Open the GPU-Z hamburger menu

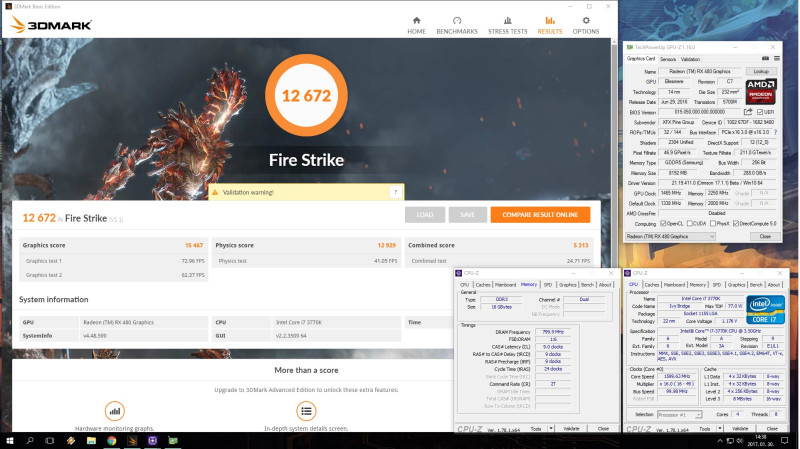[x=777, y=59]
